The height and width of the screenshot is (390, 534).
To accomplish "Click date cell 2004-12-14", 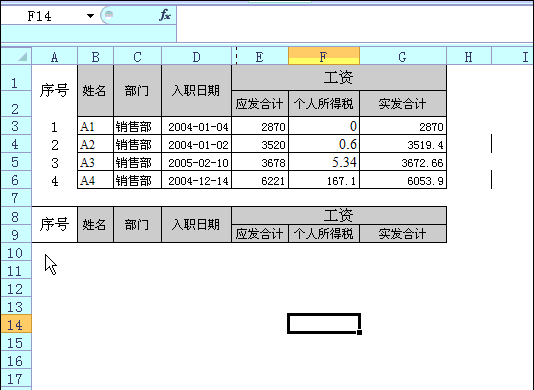I will tap(197, 180).
